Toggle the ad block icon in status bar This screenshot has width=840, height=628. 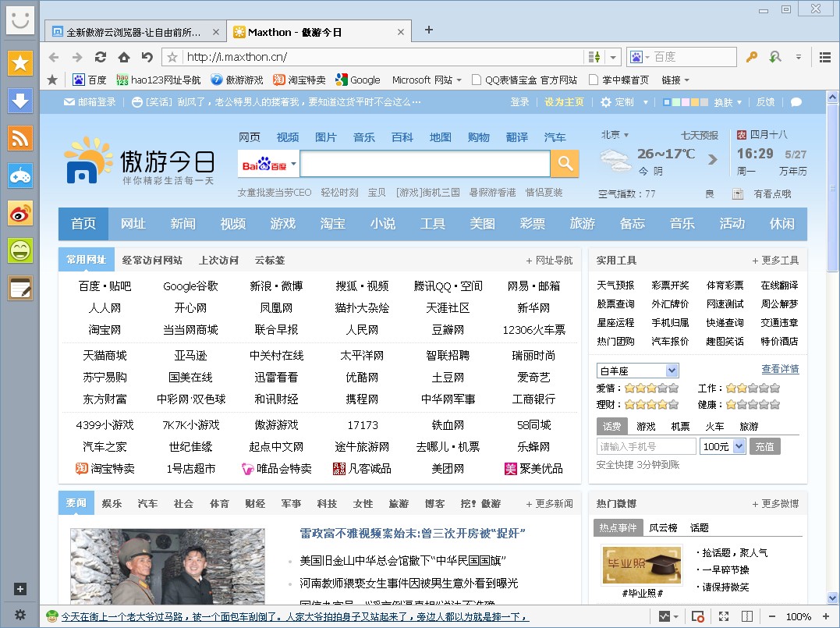[x=698, y=616]
